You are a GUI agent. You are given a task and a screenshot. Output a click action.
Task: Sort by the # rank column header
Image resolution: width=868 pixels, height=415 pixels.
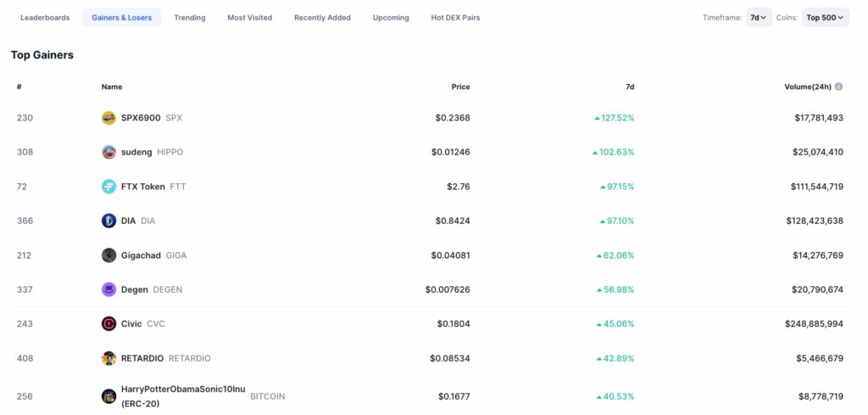pyautogui.click(x=19, y=87)
